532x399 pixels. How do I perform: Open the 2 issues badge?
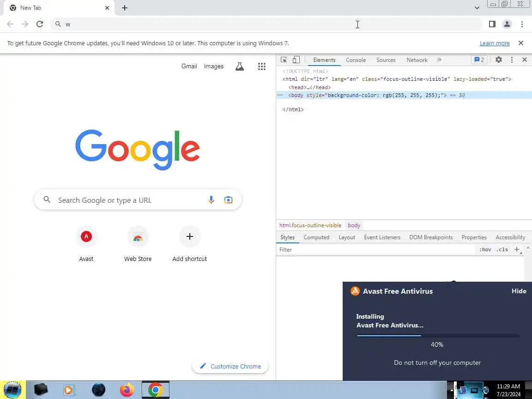coord(479,60)
